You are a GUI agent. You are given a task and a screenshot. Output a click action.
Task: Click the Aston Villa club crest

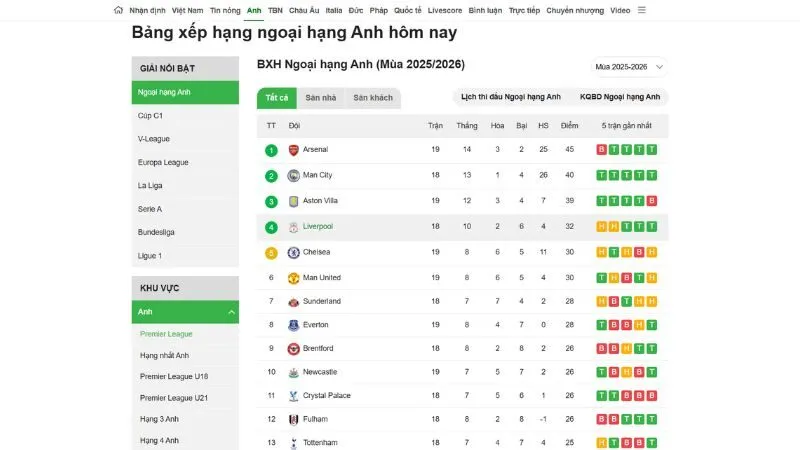point(293,201)
